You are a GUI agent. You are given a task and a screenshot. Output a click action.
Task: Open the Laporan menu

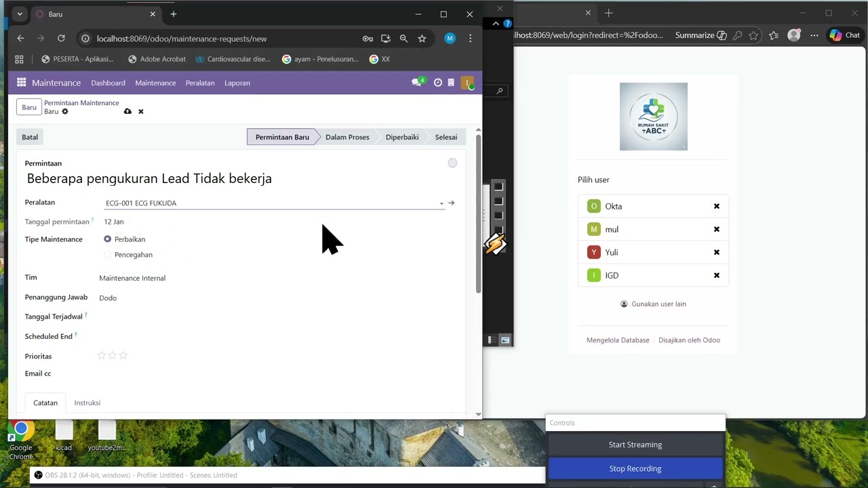(237, 83)
